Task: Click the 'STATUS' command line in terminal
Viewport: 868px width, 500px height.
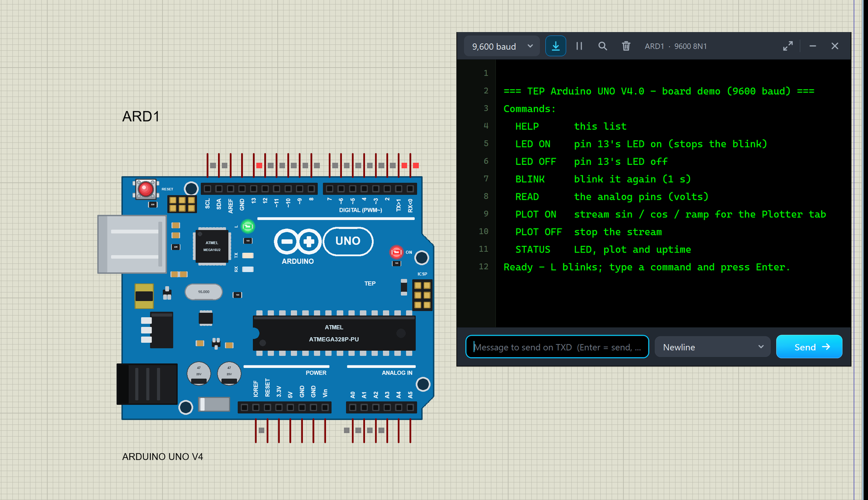Action: [603, 250]
